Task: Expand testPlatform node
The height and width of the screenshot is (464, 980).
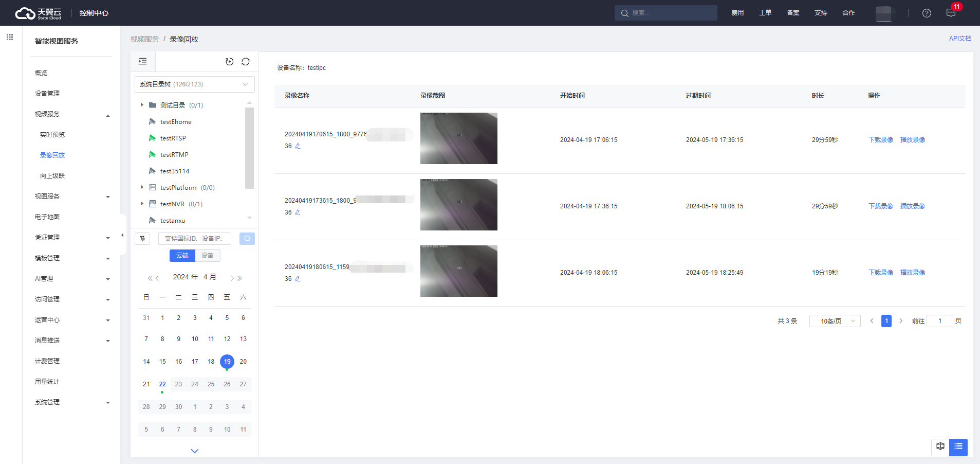Action: click(142, 187)
